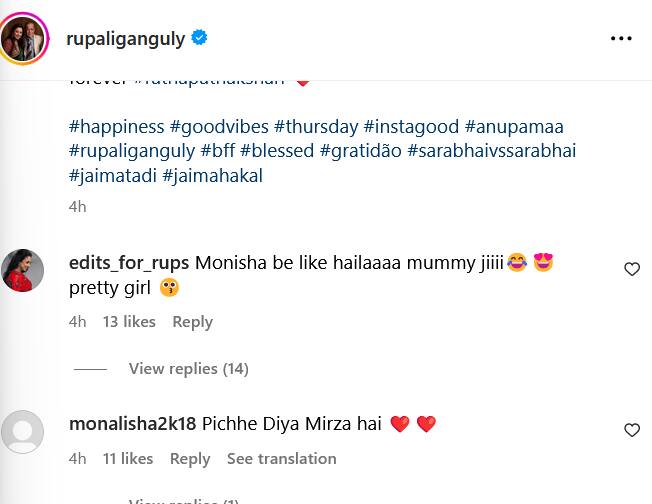This screenshot has height=504, width=652.
Task: Open the #sarabhaivssarabhai hashtag
Action: [x=491, y=151]
